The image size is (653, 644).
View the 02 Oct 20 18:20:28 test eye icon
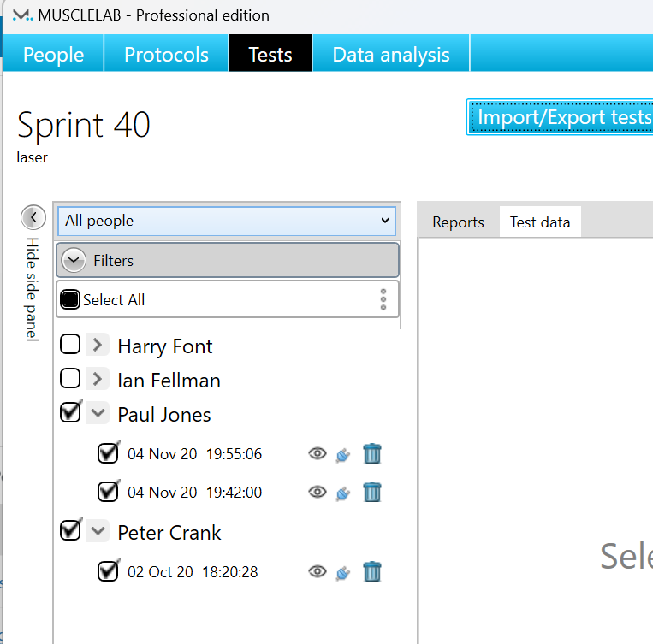coord(318,571)
